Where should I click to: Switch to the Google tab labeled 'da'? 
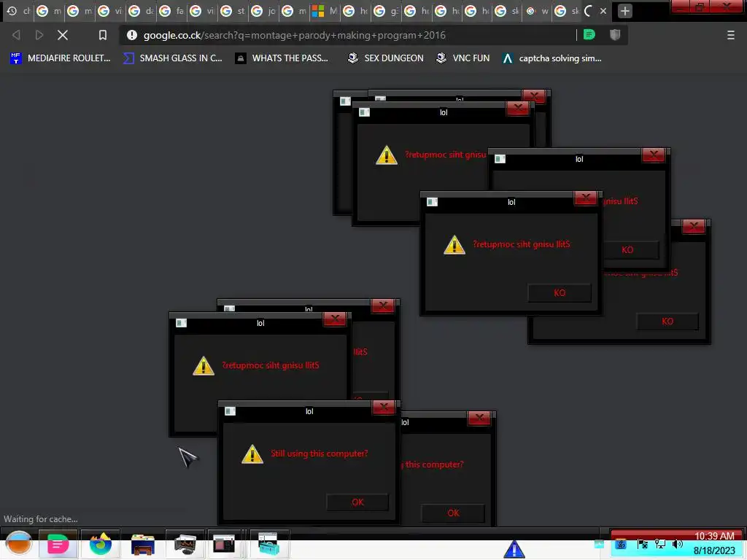point(141,10)
